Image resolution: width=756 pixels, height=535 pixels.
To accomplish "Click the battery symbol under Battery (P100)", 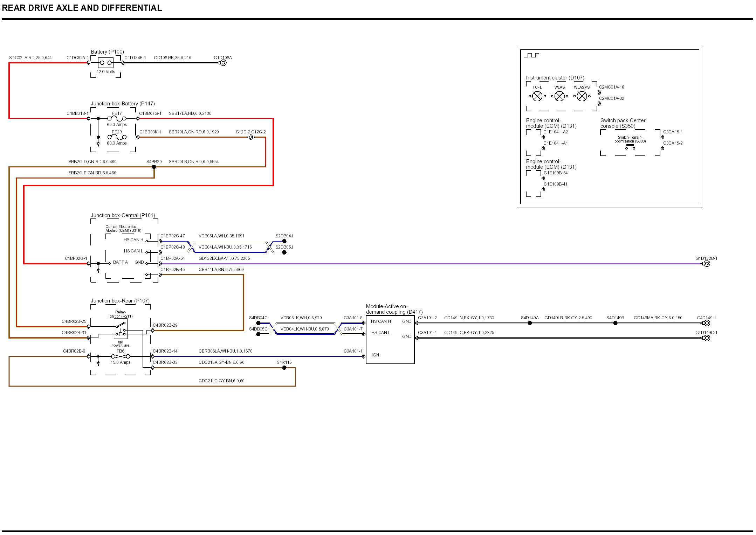I will click(x=105, y=63).
